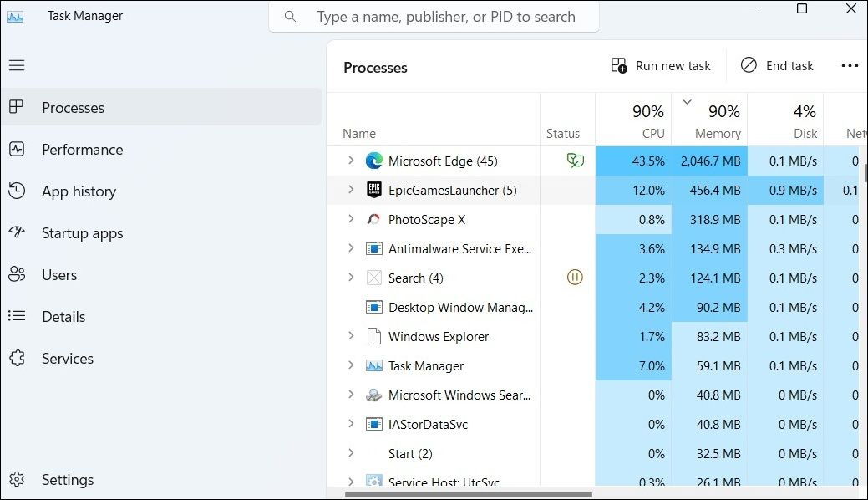
Task: Expand the Microsoft Edge process group
Action: tap(351, 161)
